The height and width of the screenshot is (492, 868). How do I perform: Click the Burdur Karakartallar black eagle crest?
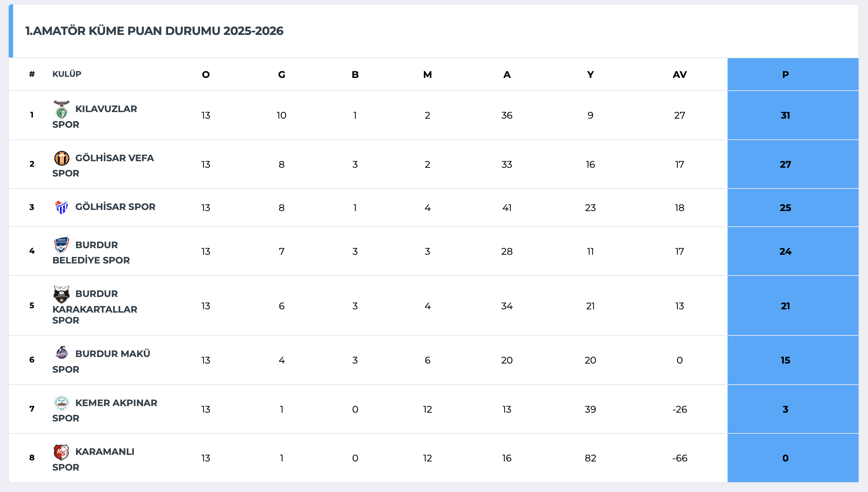[x=61, y=294]
